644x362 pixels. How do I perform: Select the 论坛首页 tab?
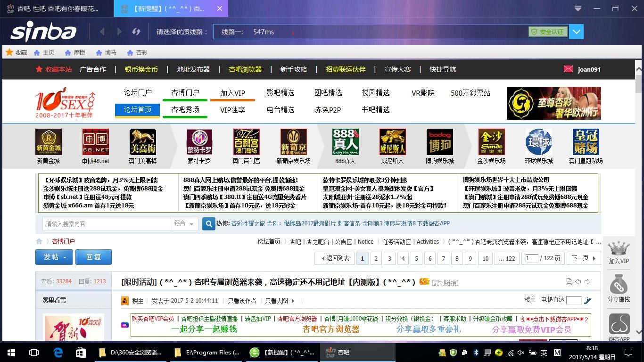point(138,110)
